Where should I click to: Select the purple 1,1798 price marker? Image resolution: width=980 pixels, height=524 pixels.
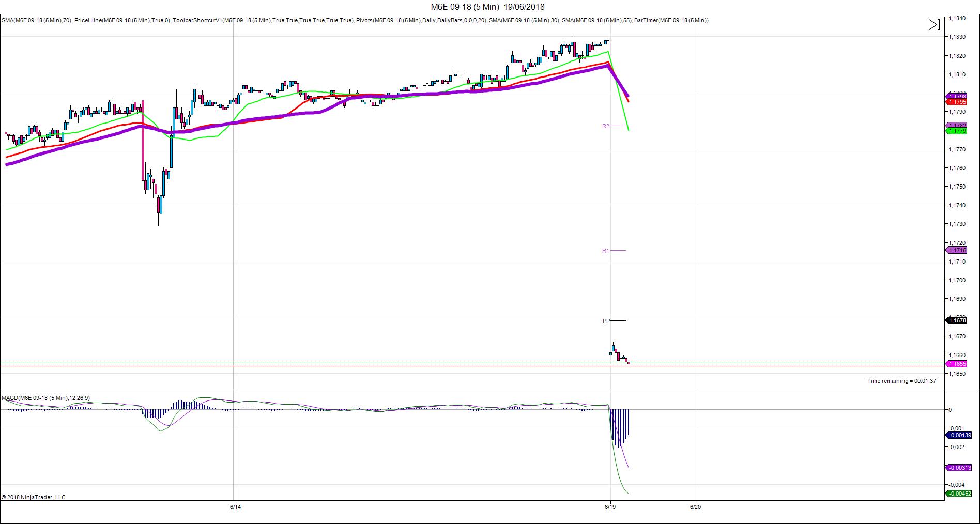[x=956, y=97]
